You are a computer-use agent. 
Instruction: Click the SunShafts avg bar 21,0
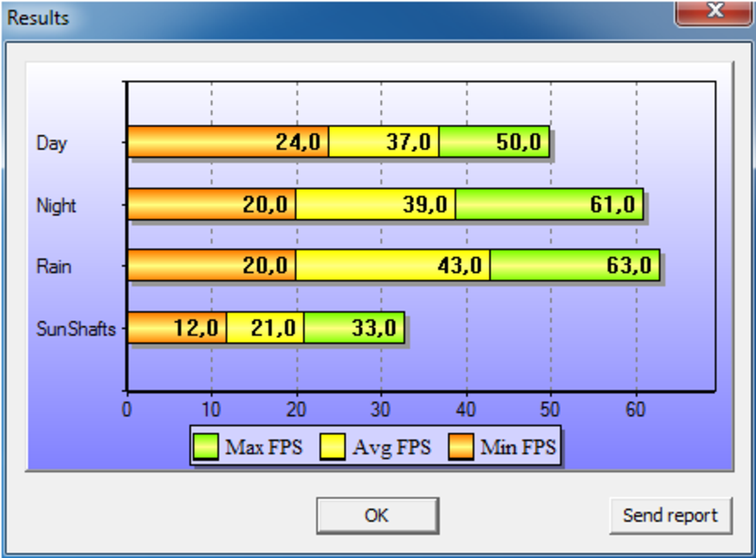coord(266,328)
